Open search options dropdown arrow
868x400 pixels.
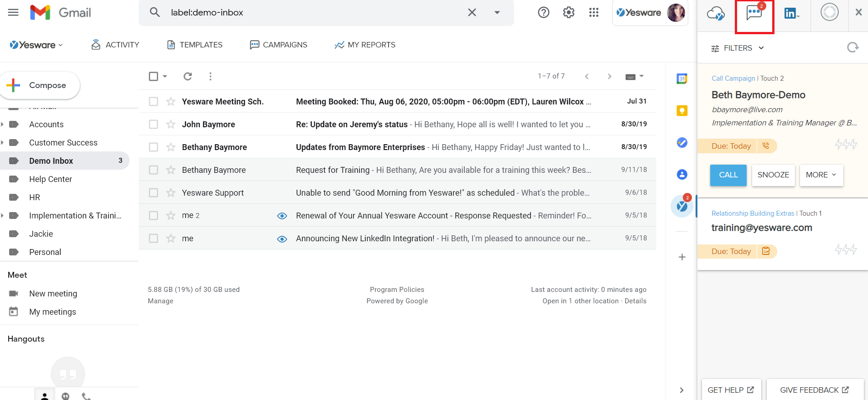click(497, 12)
